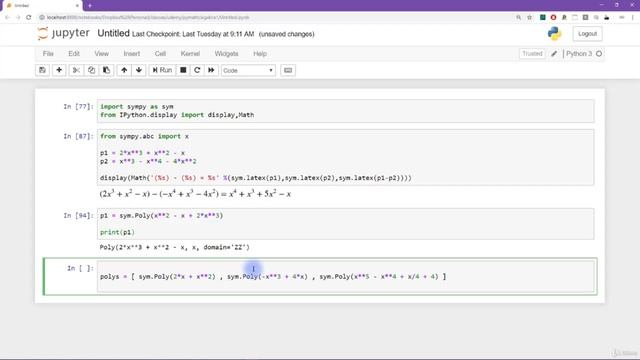The width and height of the screenshot is (640, 360).
Task: Click the pencil edit mode icon
Action: [554, 53]
